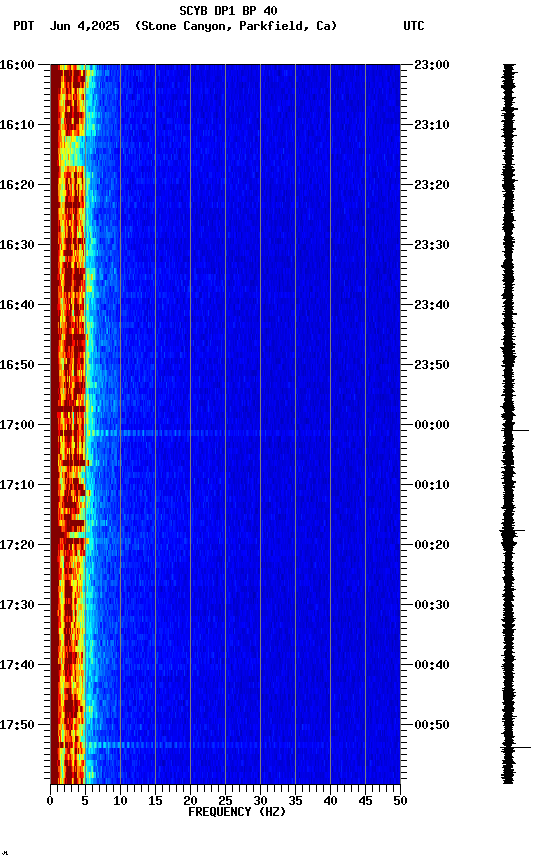The width and height of the screenshot is (552, 864).
Task: Click the 23:00 UTC time label
Action: (432, 65)
